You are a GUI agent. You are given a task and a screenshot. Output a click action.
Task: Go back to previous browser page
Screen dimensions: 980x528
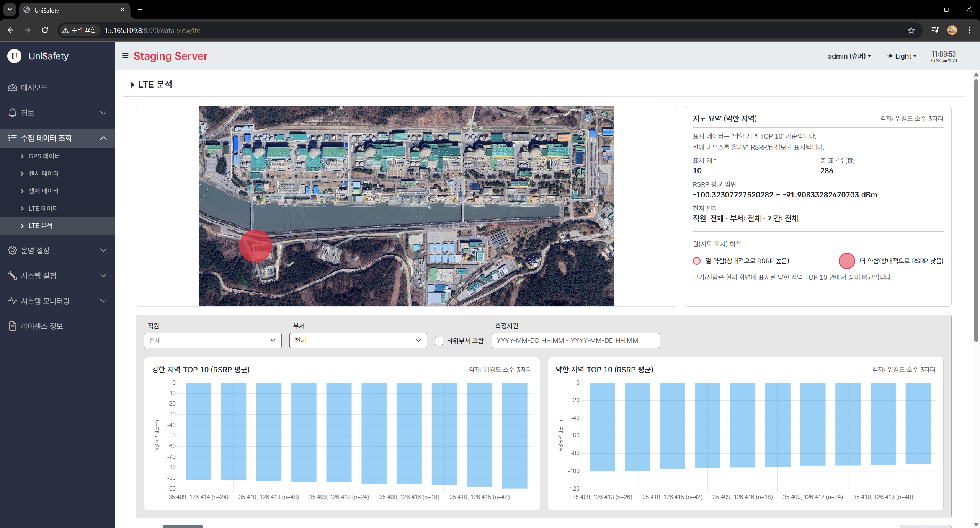click(11, 30)
